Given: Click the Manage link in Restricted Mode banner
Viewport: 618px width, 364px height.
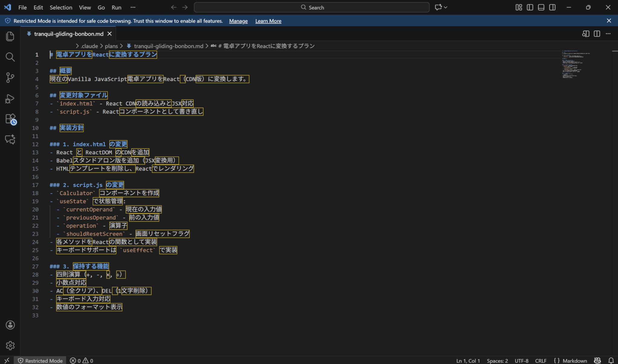Looking at the screenshot, I should [x=238, y=21].
